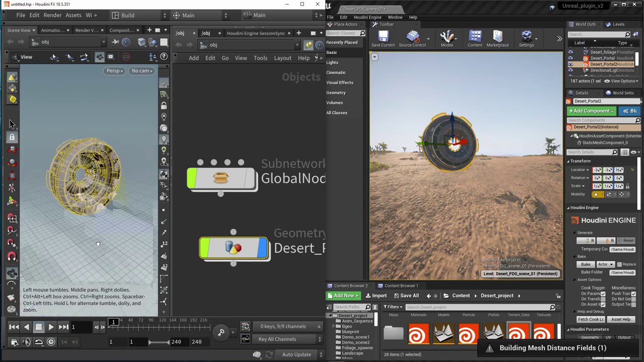
Task: Select the arrow Select tool in Houdini
Action: point(12,124)
